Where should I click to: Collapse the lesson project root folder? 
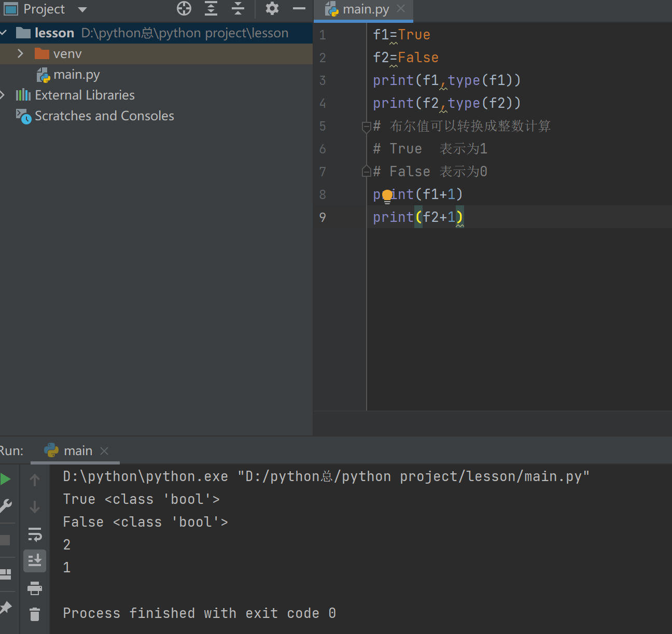(4, 33)
